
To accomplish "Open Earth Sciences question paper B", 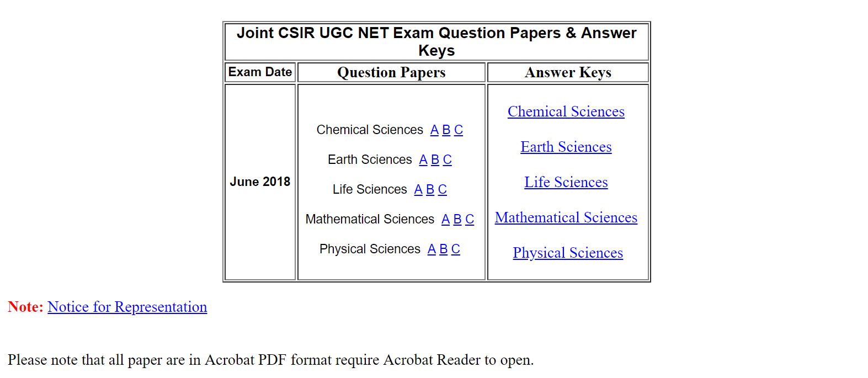I will (435, 160).
